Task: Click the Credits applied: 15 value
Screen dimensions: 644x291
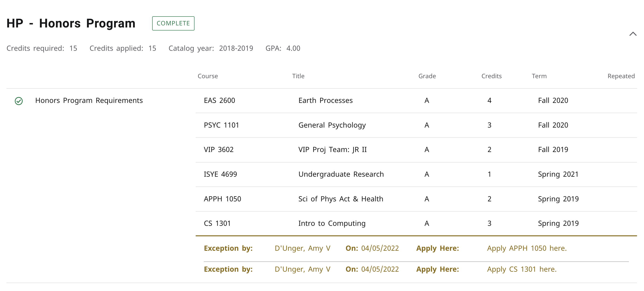Action: [152, 48]
